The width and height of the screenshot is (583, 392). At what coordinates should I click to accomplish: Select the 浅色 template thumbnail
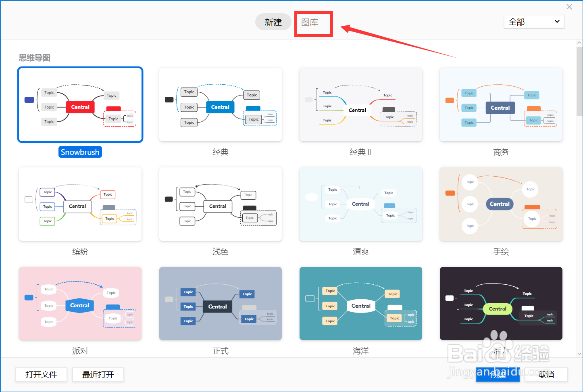click(x=221, y=204)
